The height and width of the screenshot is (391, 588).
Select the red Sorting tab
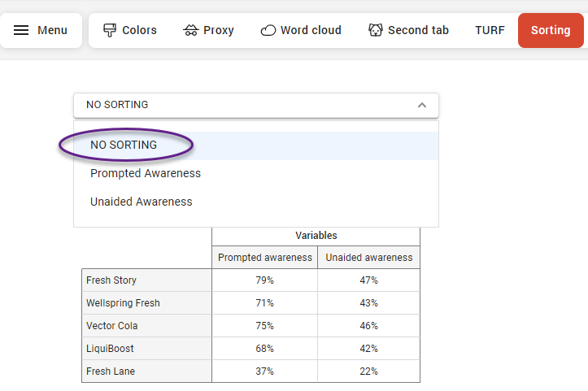coord(551,30)
